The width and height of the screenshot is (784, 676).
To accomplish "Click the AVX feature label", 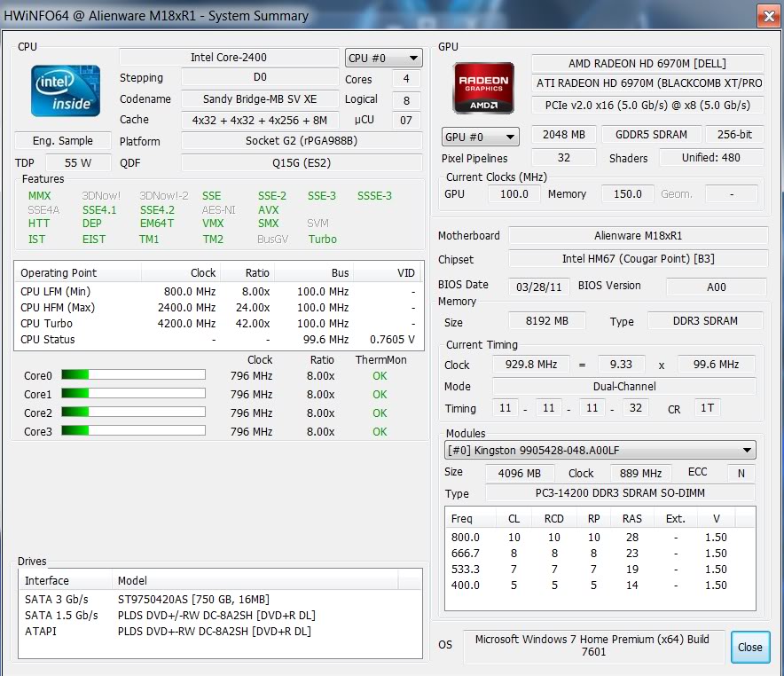I will (269, 210).
